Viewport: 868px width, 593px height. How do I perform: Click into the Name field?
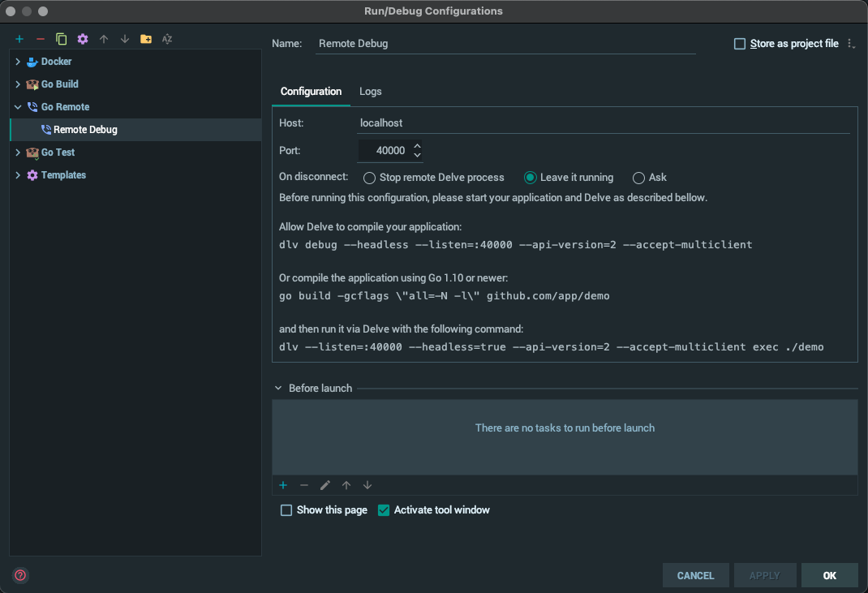point(505,44)
